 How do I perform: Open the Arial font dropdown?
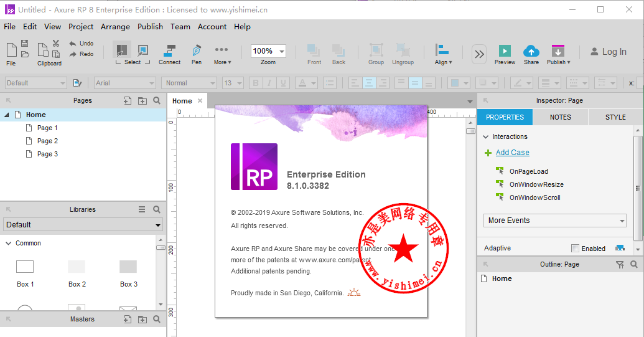(x=124, y=83)
